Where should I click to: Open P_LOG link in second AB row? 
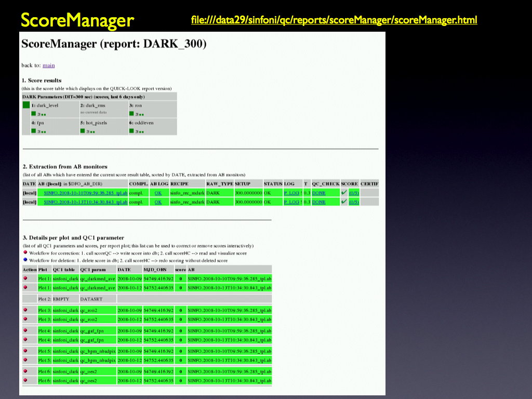click(292, 202)
